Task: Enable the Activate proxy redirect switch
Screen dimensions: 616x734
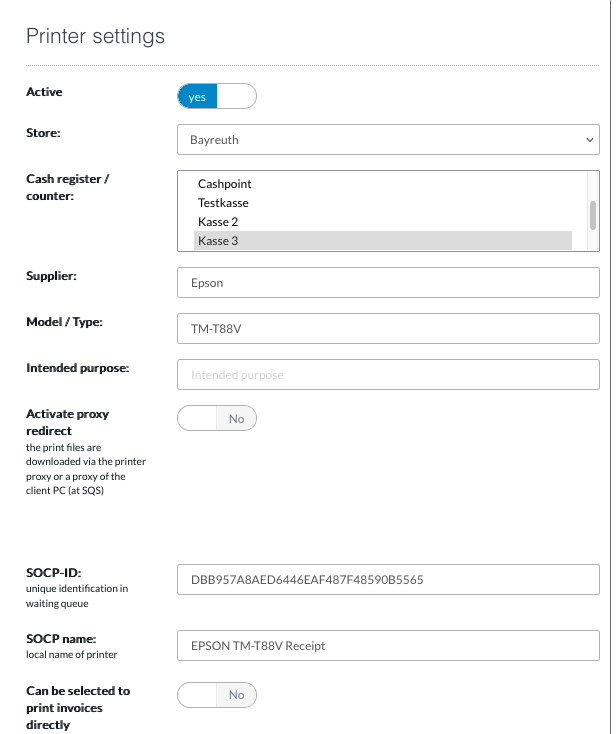Action: (217, 418)
